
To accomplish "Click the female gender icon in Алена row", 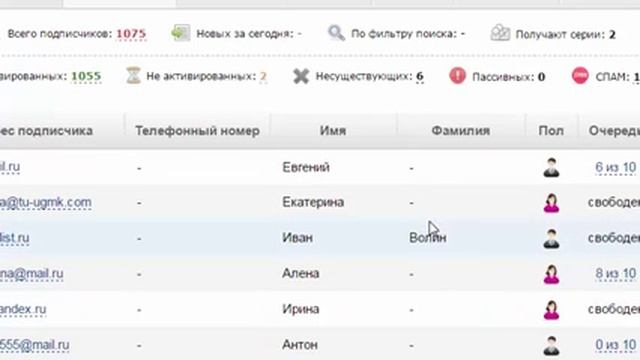I will (551, 274).
